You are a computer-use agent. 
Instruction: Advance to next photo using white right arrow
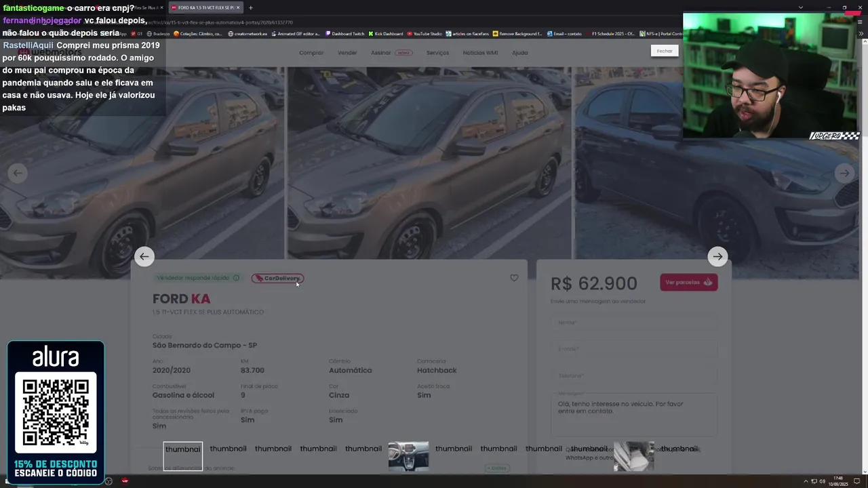pos(717,256)
